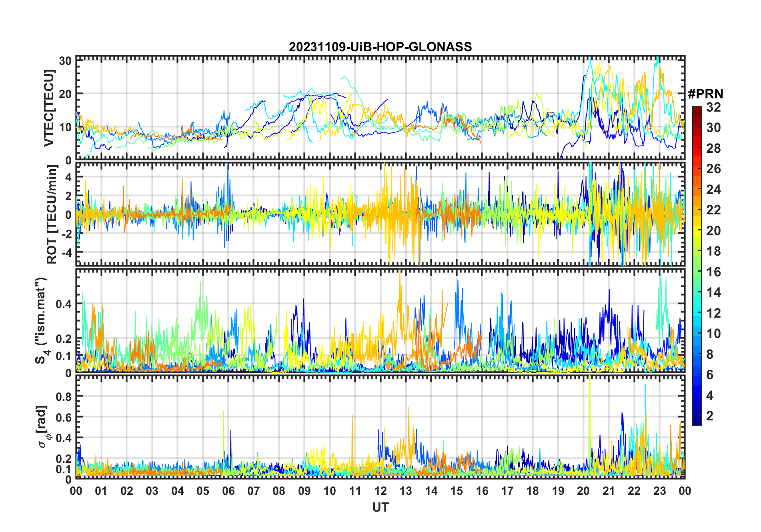Click the #PRN colorbar title
The width and height of the screenshot is (761, 532).
tap(705, 94)
